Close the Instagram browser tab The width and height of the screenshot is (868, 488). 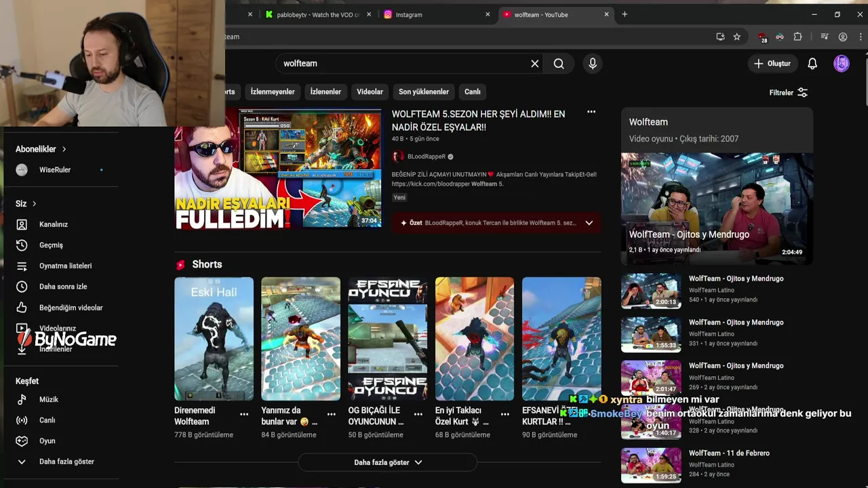pyautogui.click(x=487, y=14)
